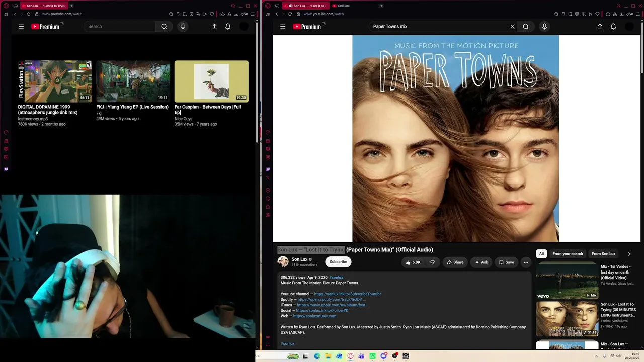
Task: Open the guide menu in left YouTube window
Action: pos(21,27)
